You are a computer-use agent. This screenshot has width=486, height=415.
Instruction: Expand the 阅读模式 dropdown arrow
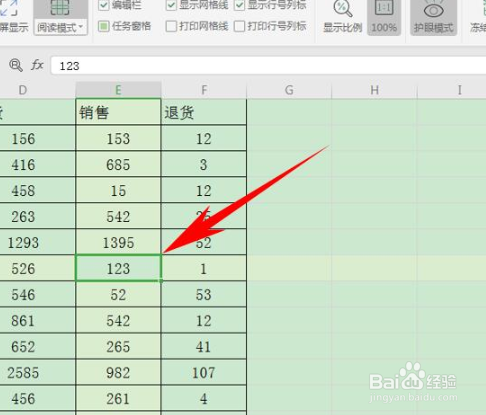coord(81,27)
